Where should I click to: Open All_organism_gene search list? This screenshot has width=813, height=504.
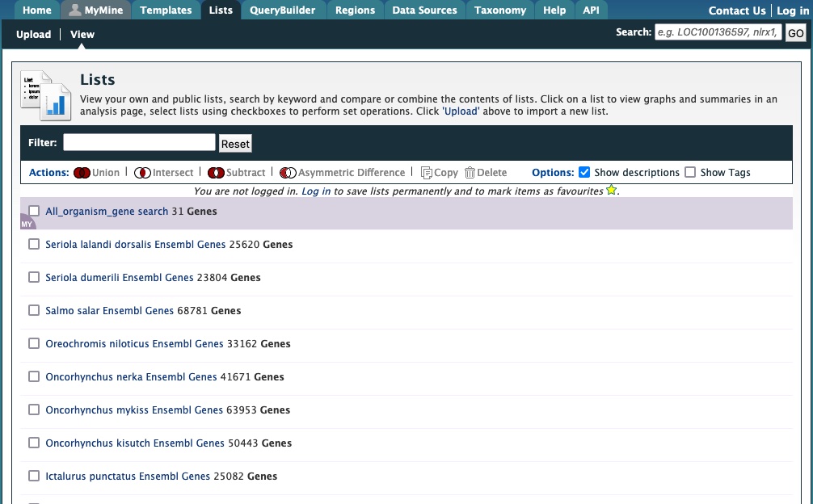click(107, 212)
